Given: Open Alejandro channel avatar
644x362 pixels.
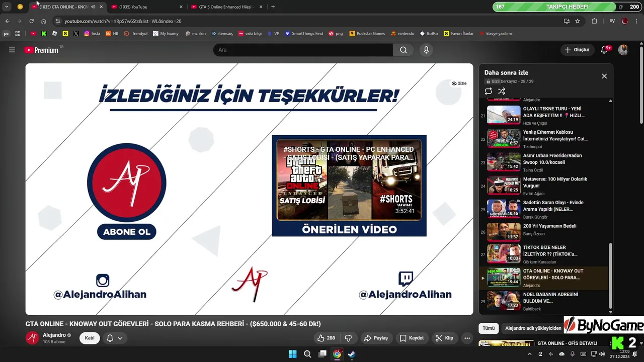Looking at the screenshot, I should tap(32, 338).
